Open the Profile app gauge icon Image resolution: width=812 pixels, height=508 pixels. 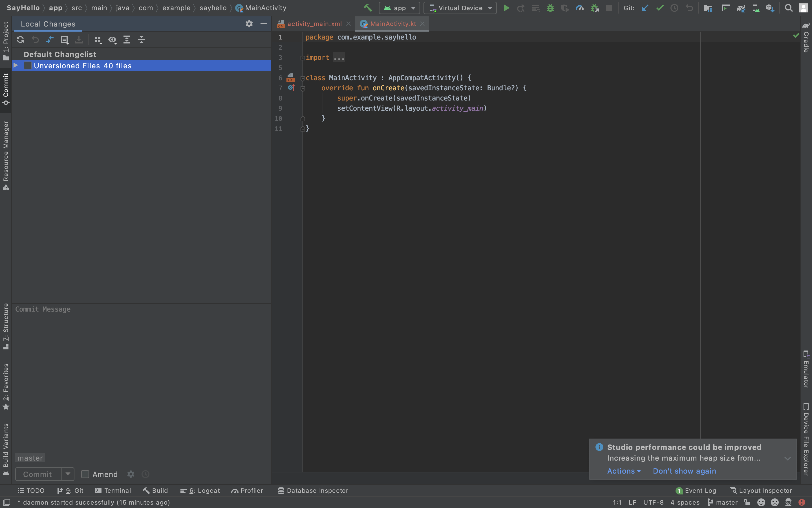tap(579, 8)
